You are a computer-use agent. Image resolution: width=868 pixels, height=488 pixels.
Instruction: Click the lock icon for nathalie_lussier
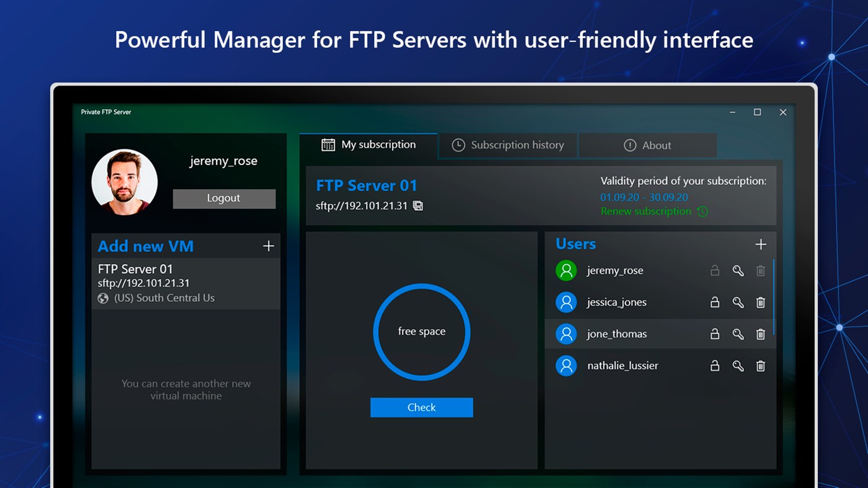[715, 365]
